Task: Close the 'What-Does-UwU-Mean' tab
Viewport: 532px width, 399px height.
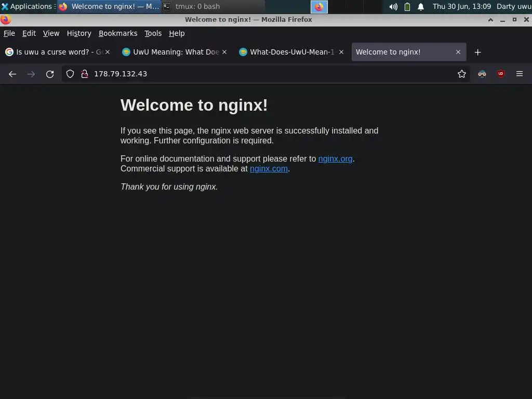Action: (x=341, y=52)
